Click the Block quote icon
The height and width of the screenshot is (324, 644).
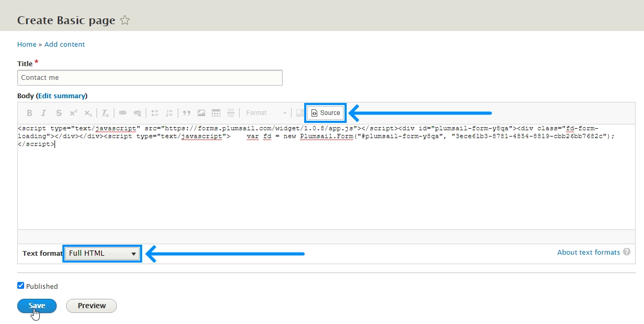pos(187,113)
